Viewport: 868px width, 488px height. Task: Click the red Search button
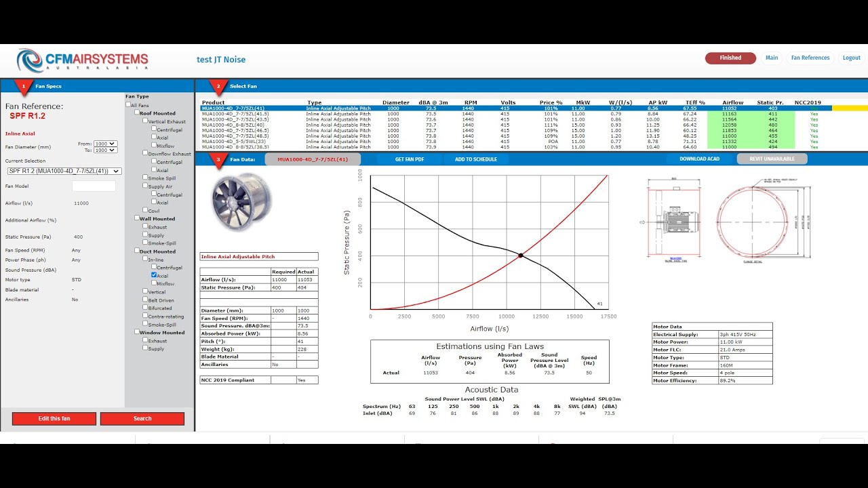[142, 419]
